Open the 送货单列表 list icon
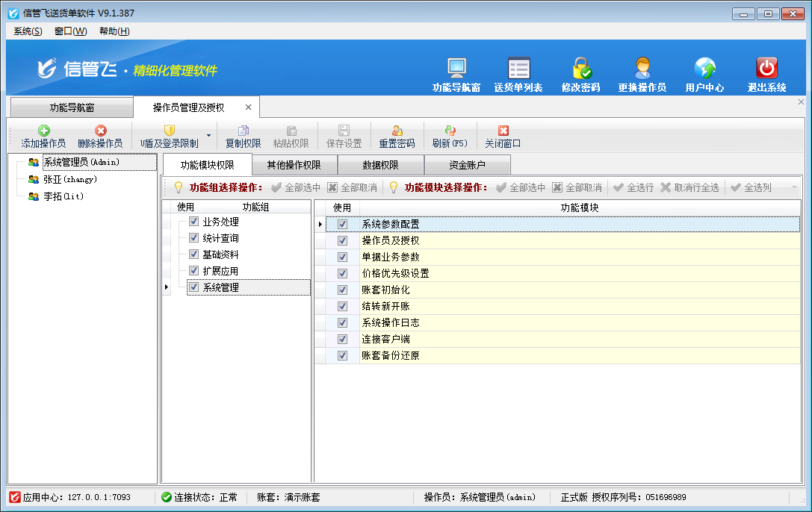The height and width of the screenshot is (512, 812). [x=518, y=69]
